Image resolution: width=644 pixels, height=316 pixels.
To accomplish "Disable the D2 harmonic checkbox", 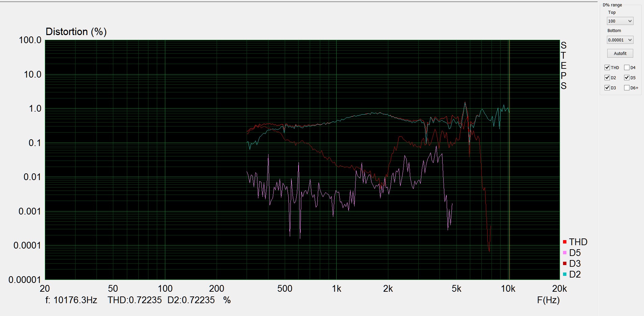I will point(607,78).
